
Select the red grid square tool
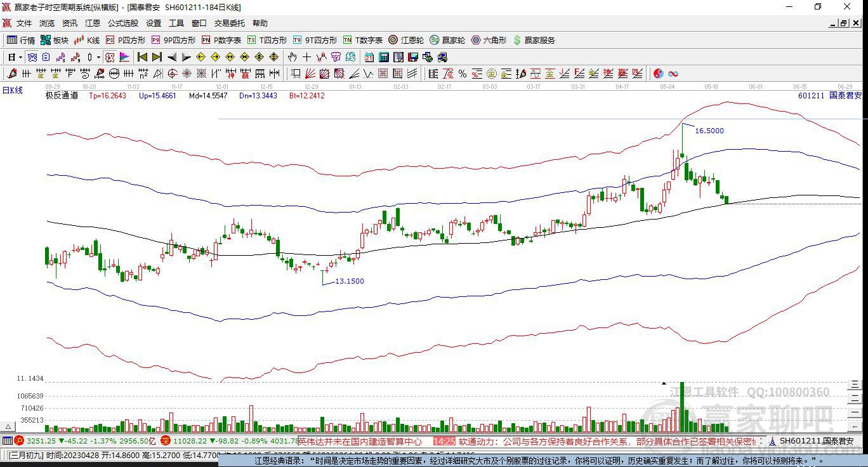(383, 74)
